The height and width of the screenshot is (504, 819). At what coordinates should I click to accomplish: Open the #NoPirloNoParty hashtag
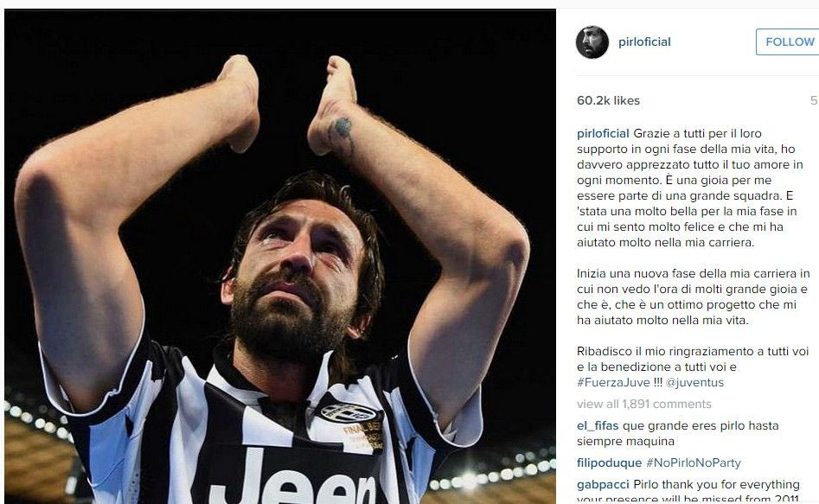click(x=693, y=463)
